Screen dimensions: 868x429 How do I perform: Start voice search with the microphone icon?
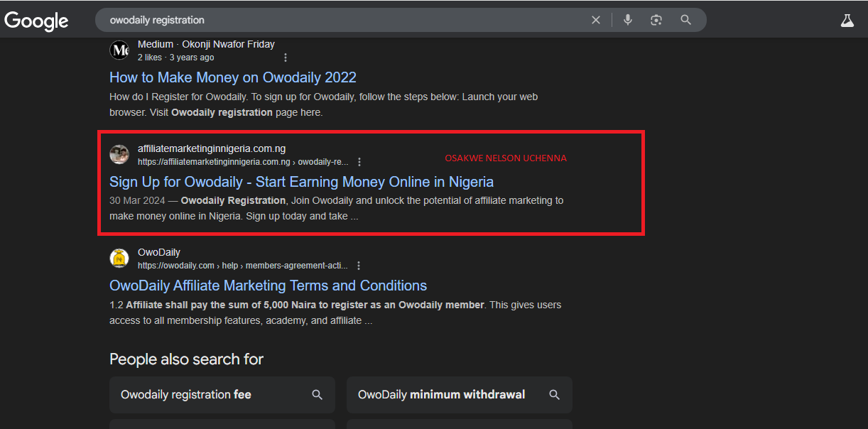click(628, 20)
